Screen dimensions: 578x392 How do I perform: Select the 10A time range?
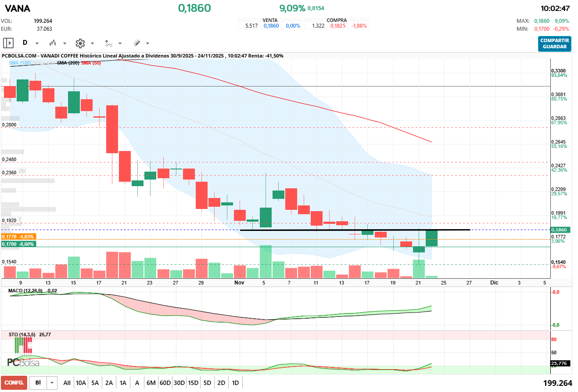pyautogui.click(x=81, y=383)
